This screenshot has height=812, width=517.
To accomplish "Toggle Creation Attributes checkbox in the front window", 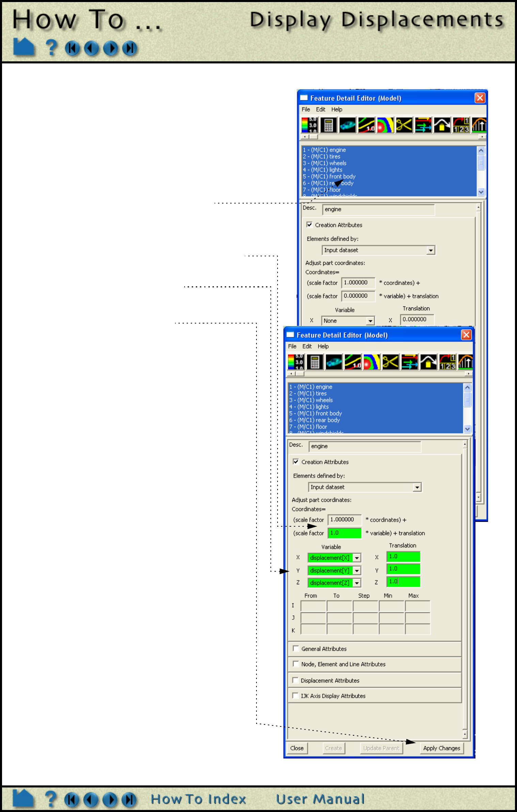I will point(296,462).
